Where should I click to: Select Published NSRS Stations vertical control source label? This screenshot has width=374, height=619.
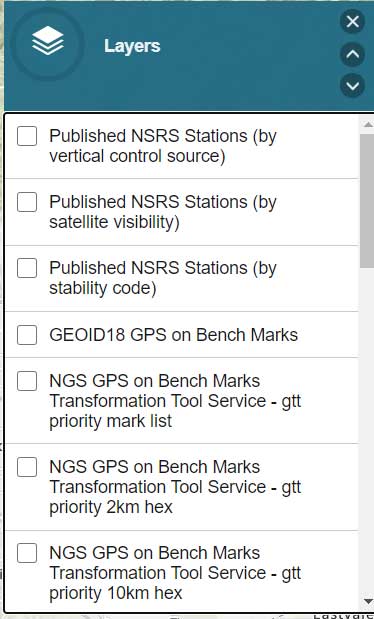click(163, 146)
